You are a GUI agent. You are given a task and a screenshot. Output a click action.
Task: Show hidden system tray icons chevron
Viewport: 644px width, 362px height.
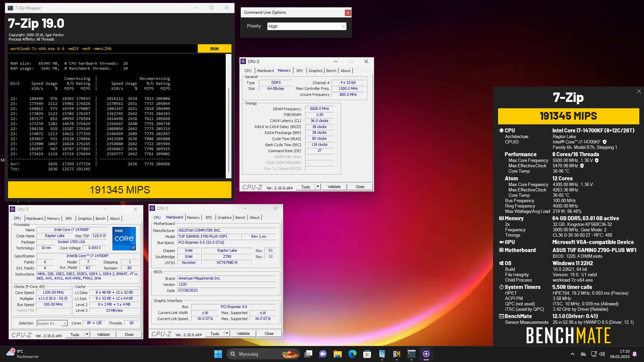tap(573, 354)
